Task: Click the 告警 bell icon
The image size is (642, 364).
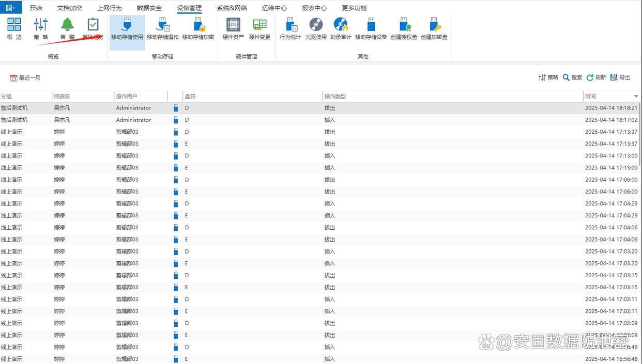Action: pos(67,28)
